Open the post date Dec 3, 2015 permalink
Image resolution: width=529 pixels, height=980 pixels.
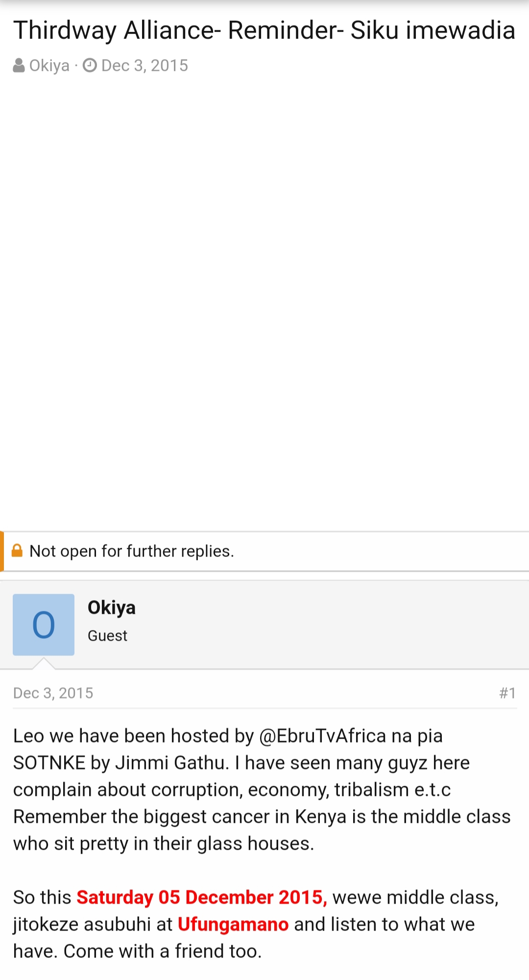point(53,693)
